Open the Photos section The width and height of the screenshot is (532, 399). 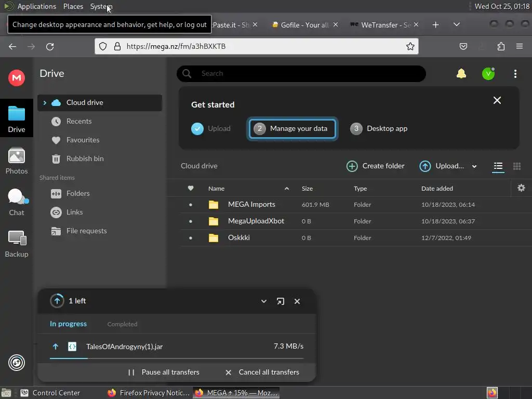(16, 161)
